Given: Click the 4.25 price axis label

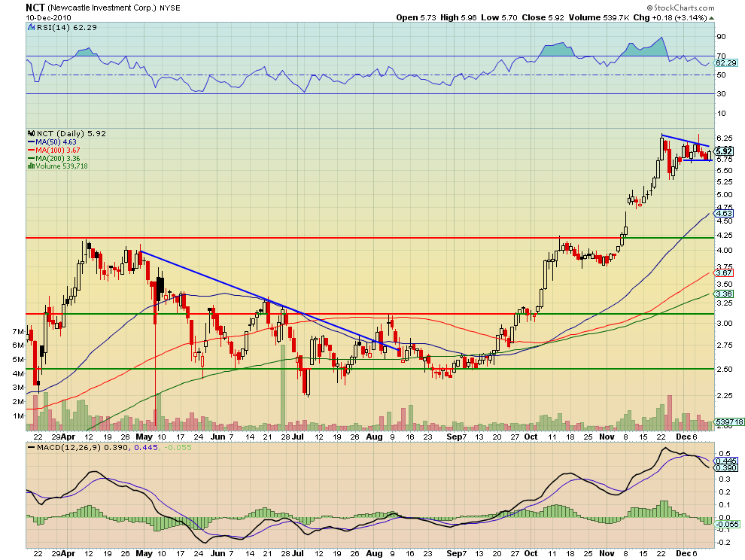Looking at the screenshot, I should [724, 235].
